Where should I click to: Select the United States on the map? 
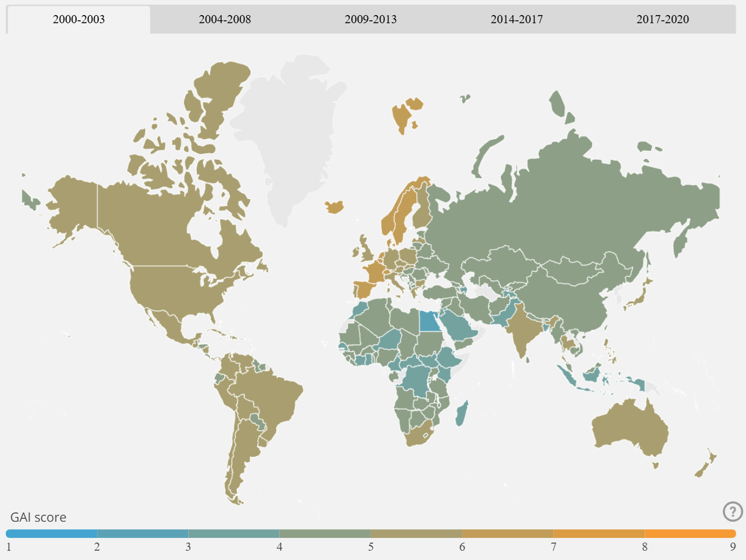click(x=174, y=290)
